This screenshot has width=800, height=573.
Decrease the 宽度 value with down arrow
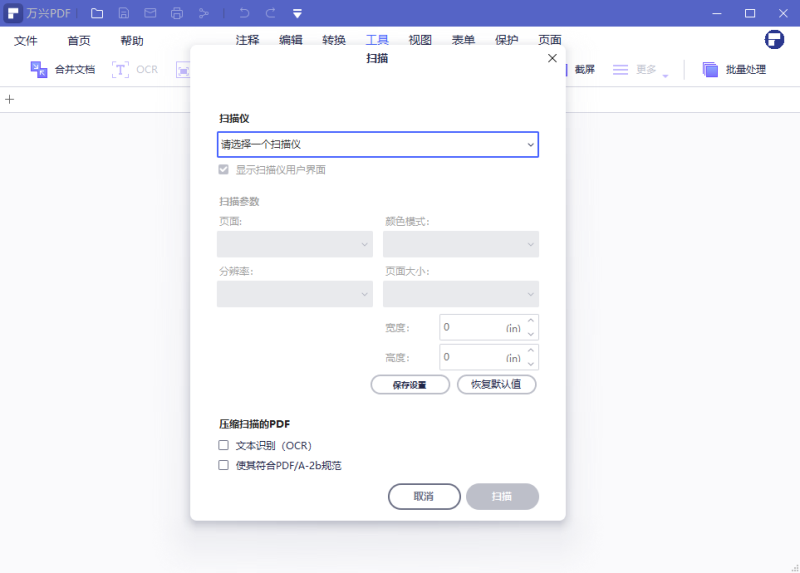click(x=531, y=334)
